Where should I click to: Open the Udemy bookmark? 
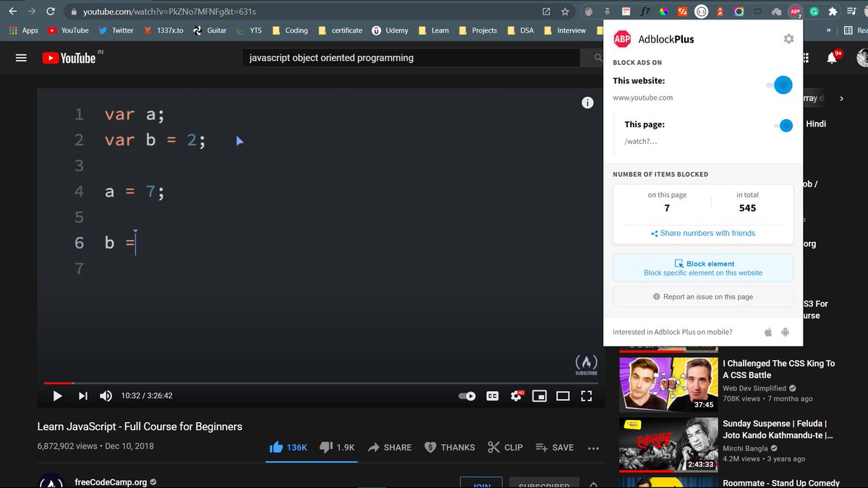coord(391,30)
